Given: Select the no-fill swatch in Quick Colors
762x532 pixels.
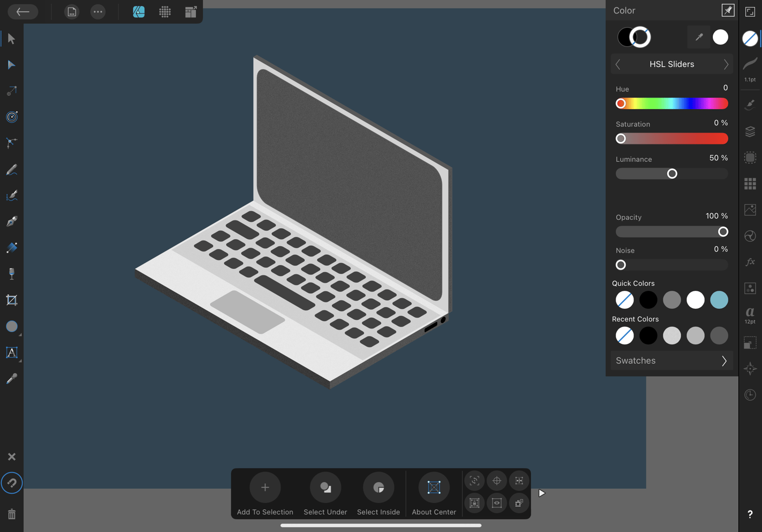Looking at the screenshot, I should [x=625, y=300].
